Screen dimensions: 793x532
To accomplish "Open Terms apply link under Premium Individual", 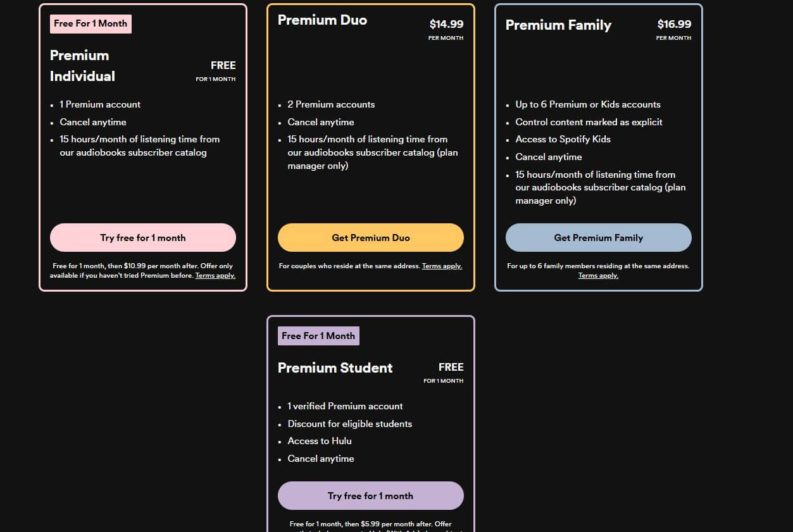I will (x=215, y=275).
